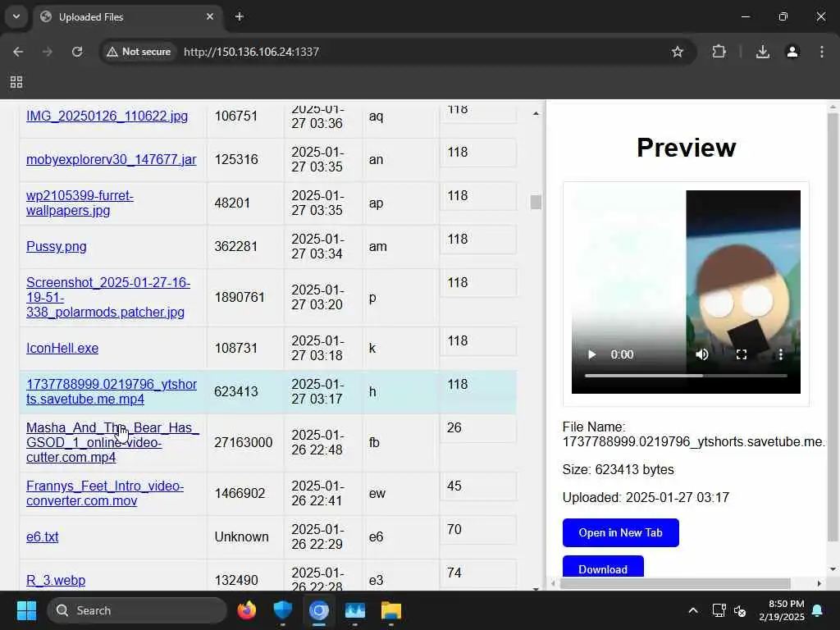Image resolution: width=840 pixels, height=630 pixels.
Task: Close the Uploaded Files tab
Action: tap(210, 16)
